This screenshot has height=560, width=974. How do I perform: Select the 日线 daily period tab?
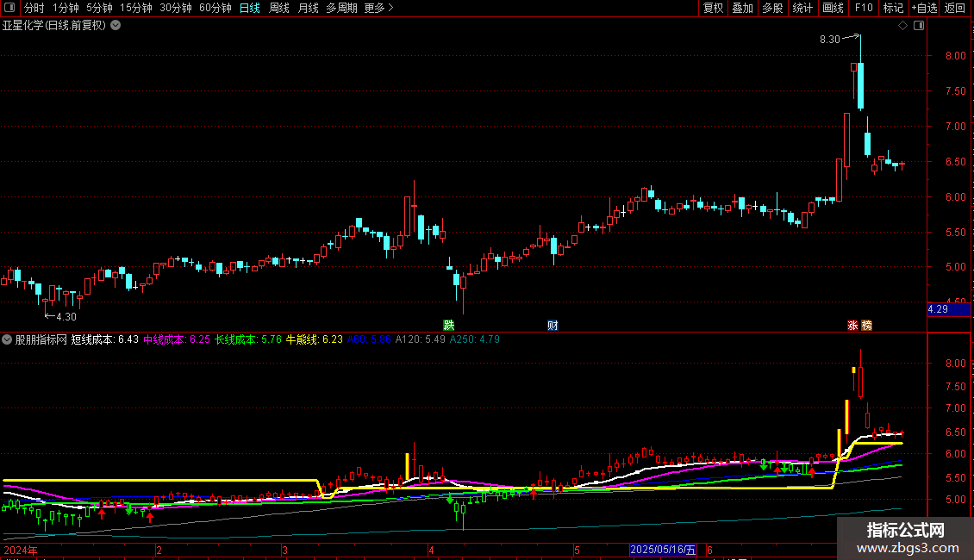pyautogui.click(x=250, y=8)
